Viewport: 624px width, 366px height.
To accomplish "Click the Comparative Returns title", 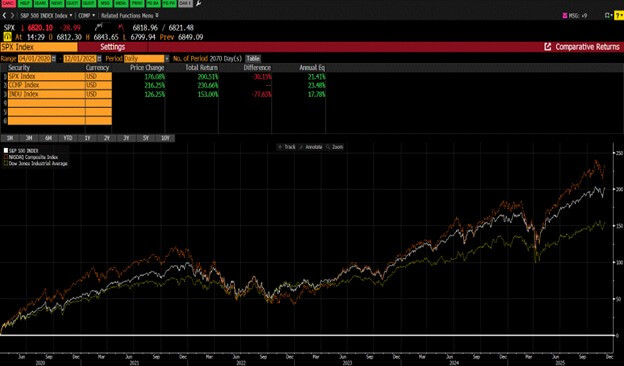I will click(x=587, y=47).
